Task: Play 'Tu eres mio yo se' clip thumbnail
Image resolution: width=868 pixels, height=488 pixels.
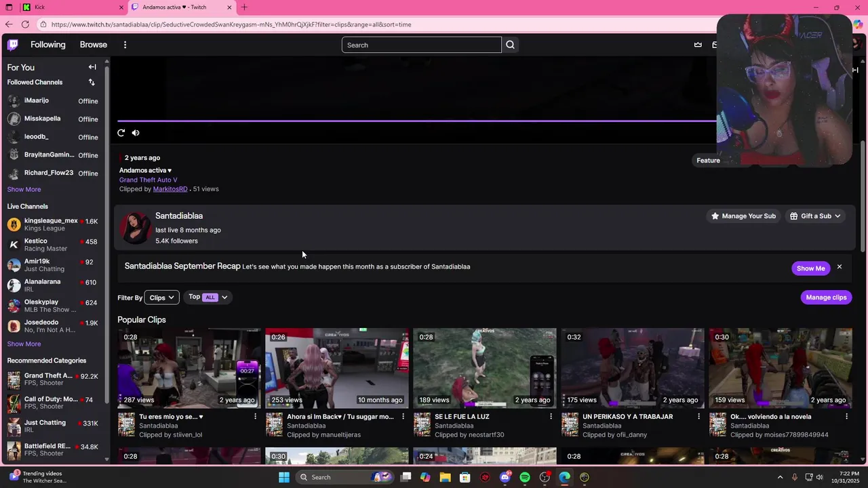Action: pyautogui.click(x=189, y=368)
